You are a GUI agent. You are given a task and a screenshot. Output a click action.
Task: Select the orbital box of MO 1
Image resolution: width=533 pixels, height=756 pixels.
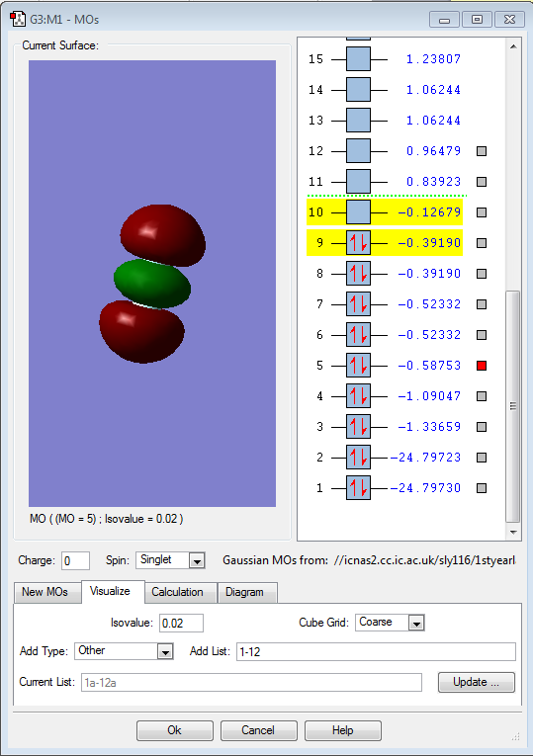[x=358, y=488]
